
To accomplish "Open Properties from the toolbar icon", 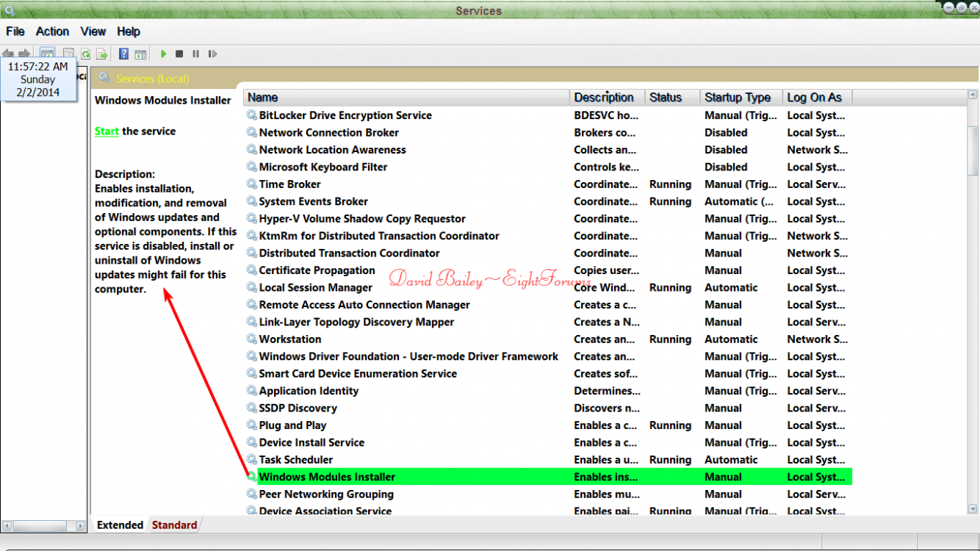I will (x=68, y=54).
